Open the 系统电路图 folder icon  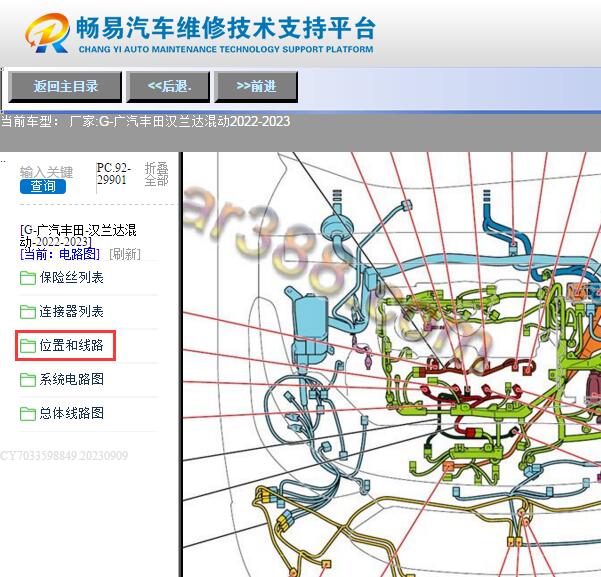pos(28,380)
